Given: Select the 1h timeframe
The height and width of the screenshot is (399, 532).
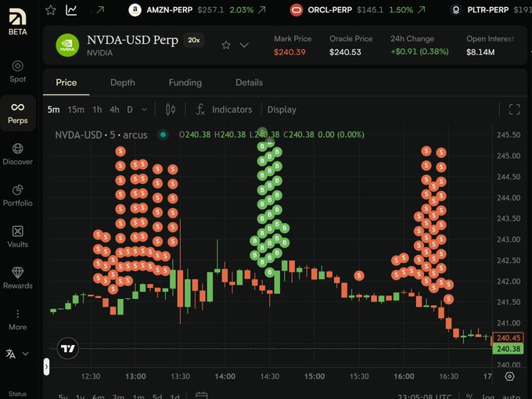Looking at the screenshot, I should click(97, 110).
